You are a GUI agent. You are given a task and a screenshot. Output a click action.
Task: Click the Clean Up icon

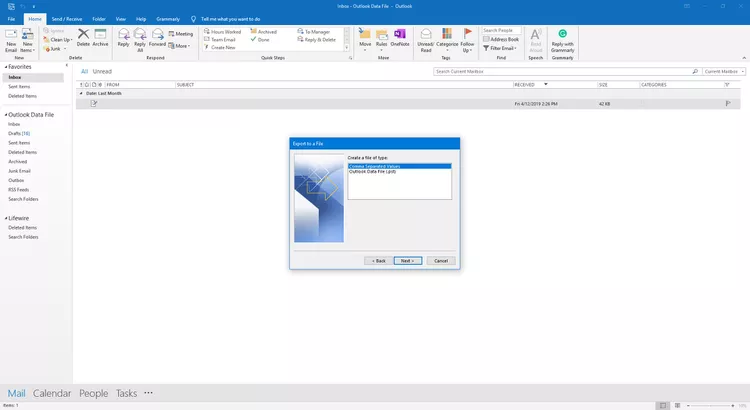coord(46,40)
